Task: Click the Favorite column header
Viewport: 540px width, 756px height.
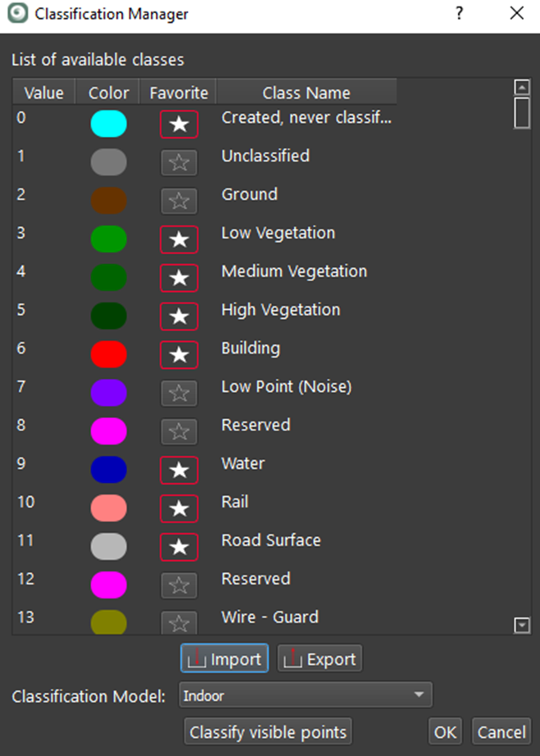Action: point(179,93)
